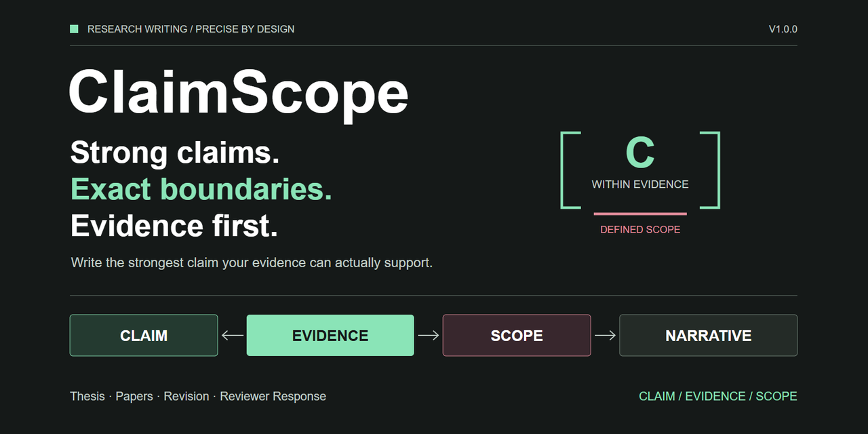Click the arrow between CLAIM and EVIDENCE
This screenshot has height=434, width=868.
pos(233,335)
